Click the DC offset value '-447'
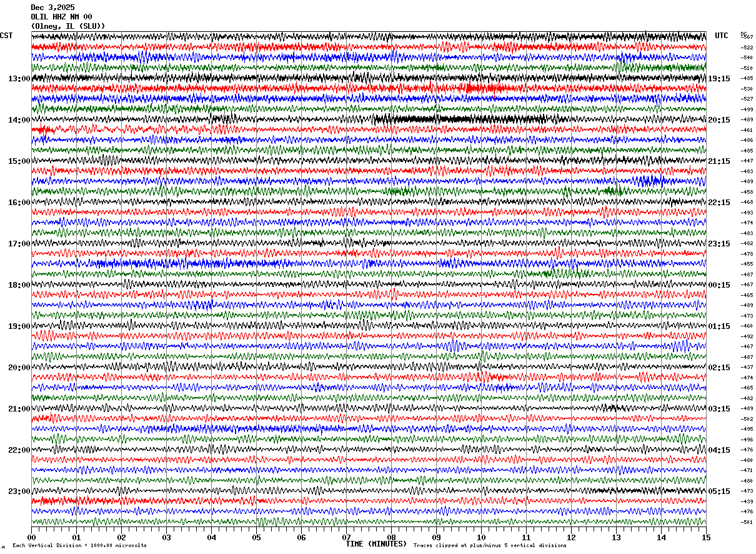756x554 pixels. [747, 161]
